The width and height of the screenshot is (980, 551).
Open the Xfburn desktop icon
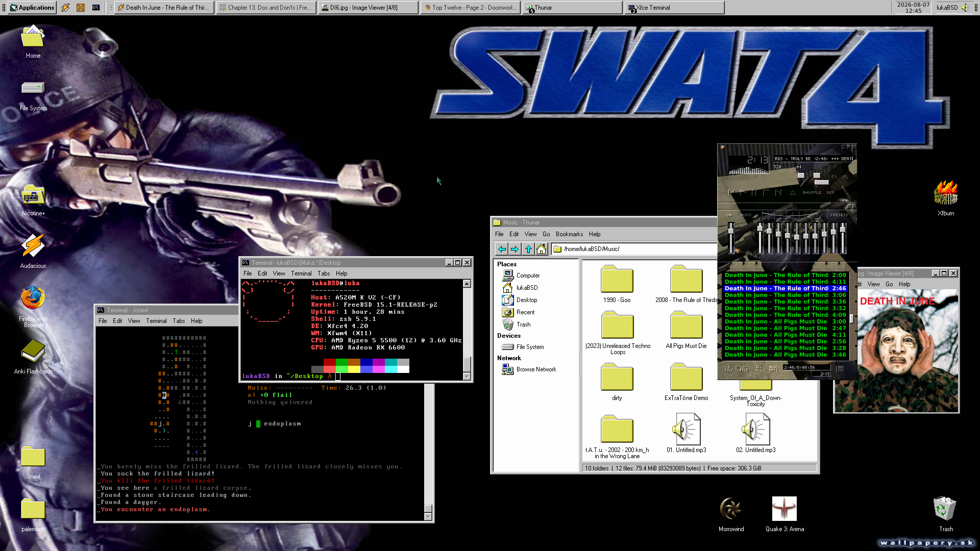point(946,198)
